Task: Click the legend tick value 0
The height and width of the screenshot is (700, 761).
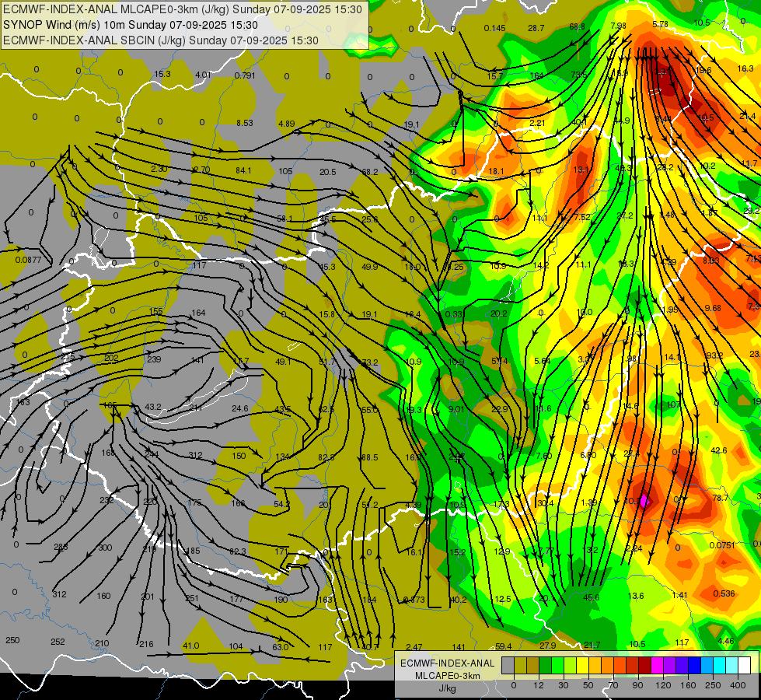Action: pos(514,685)
